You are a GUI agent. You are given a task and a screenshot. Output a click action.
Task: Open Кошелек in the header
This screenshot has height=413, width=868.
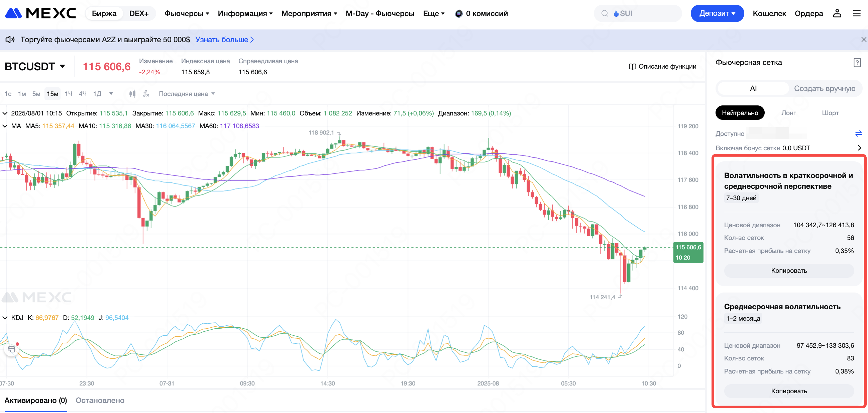click(769, 13)
